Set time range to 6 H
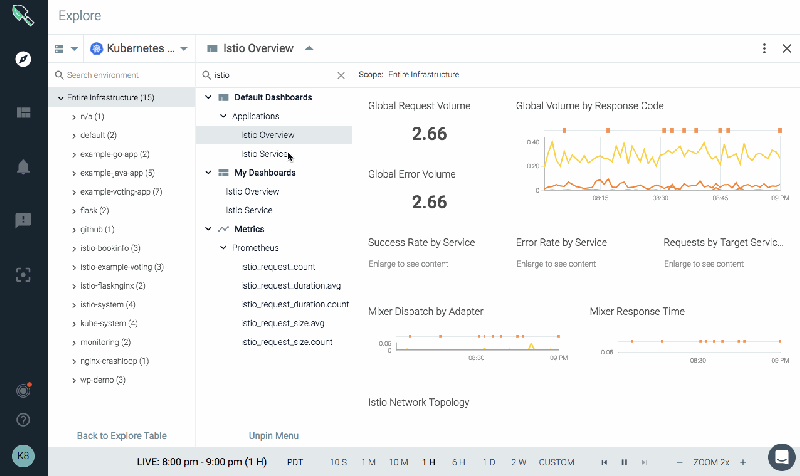The image size is (800, 476). (x=459, y=462)
